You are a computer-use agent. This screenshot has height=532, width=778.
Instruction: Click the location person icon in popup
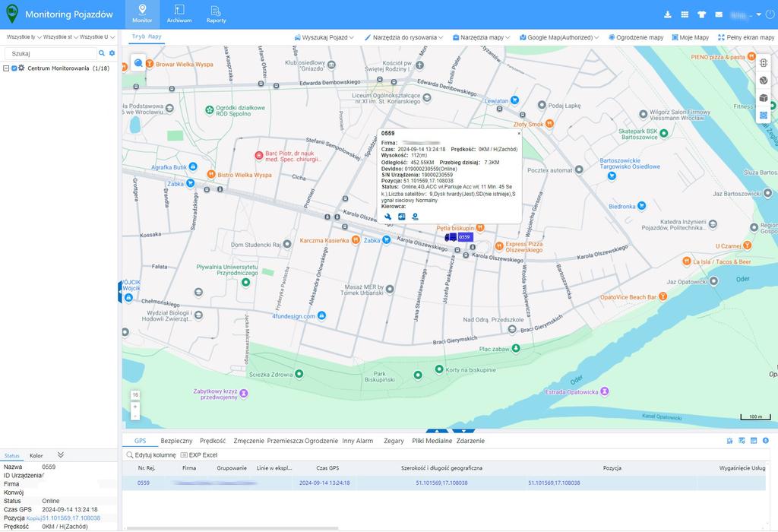click(415, 217)
